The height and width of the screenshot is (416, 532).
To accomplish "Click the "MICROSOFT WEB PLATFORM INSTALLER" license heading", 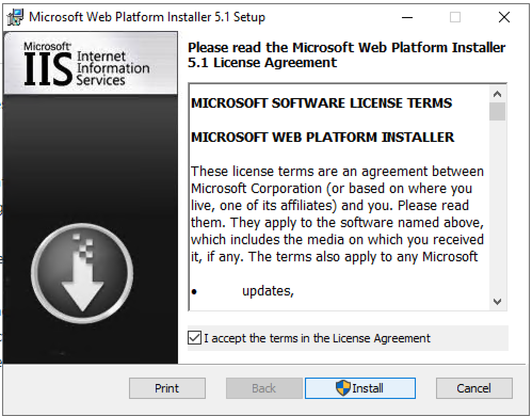I will (x=323, y=137).
